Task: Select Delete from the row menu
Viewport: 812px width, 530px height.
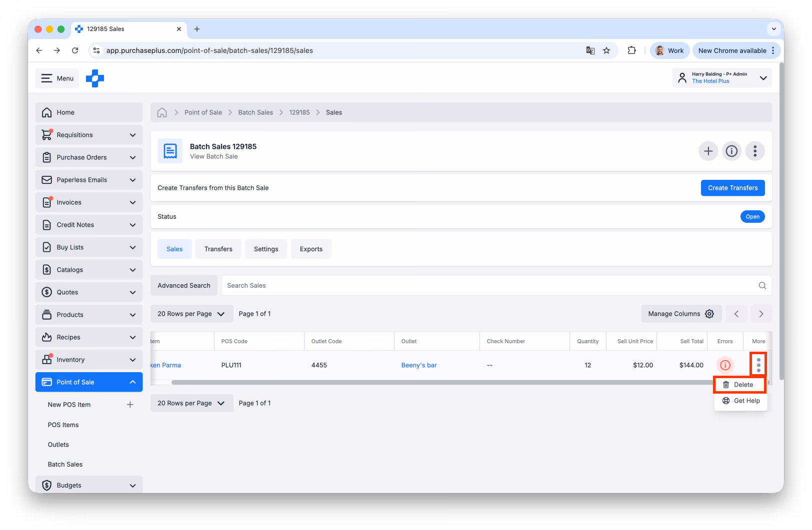Action: point(740,385)
